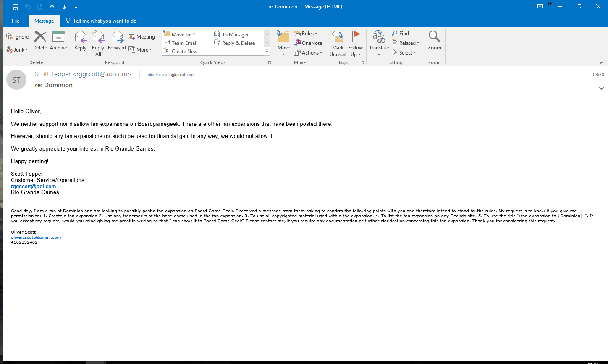Click Reply All
Image resolution: width=608 pixels, height=364 pixels.
pos(98,44)
